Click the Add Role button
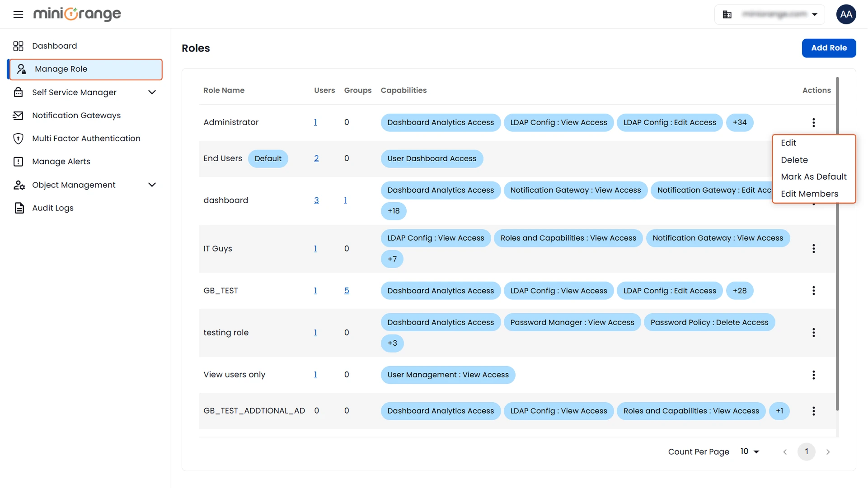This screenshot has width=868, height=488. click(x=828, y=48)
